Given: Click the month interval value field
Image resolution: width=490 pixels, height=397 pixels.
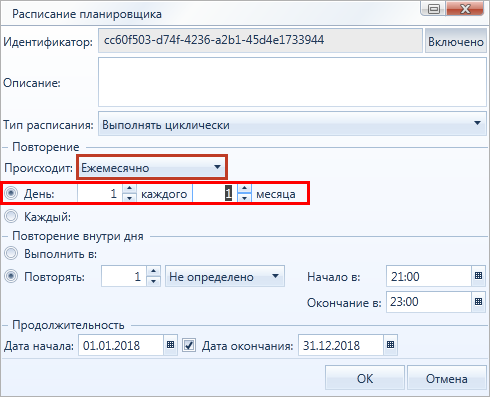Looking at the screenshot, I should [215, 193].
